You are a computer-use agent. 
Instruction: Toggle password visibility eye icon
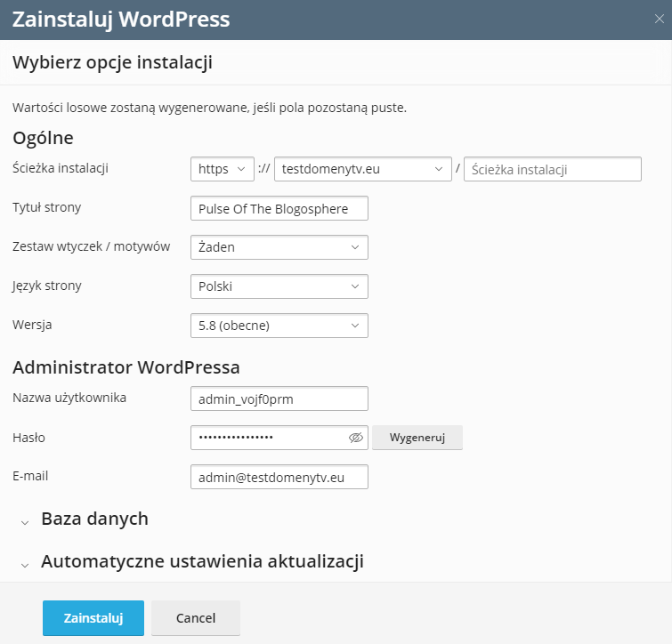click(x=356, y=437)
